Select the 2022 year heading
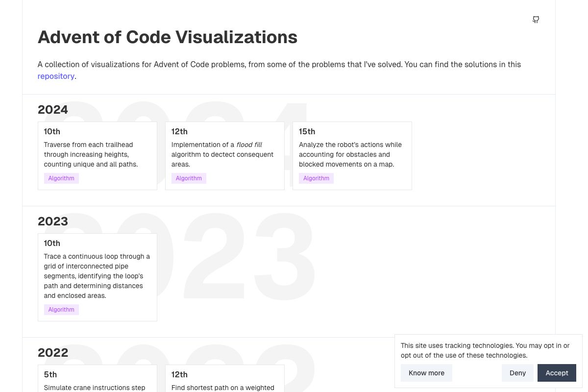The image size is (588, 392). [53, 352]
